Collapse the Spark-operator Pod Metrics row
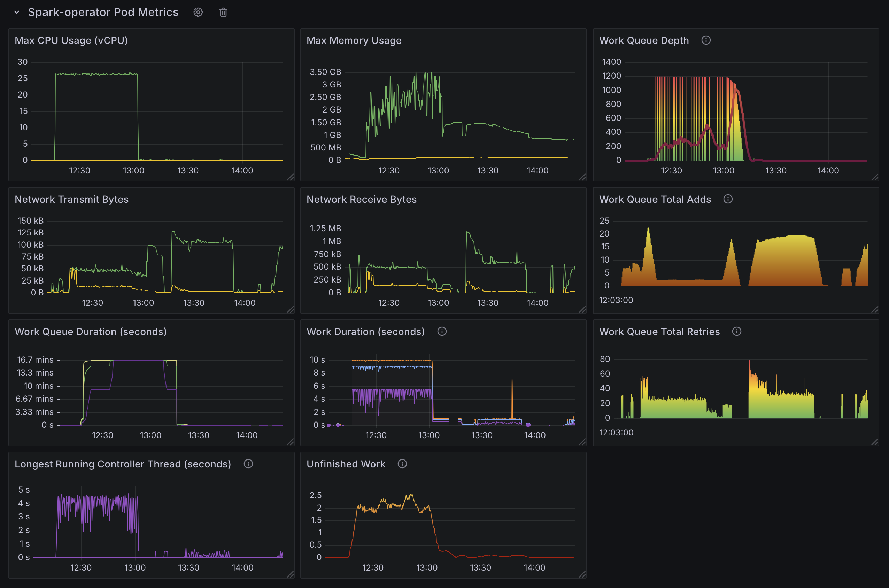This screenshot has height=588, width=889. coord(16,12)
